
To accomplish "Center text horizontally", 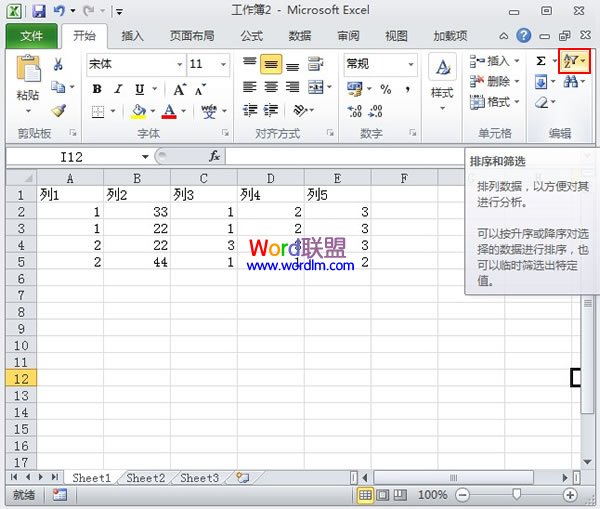I will [x=271, y=87].
